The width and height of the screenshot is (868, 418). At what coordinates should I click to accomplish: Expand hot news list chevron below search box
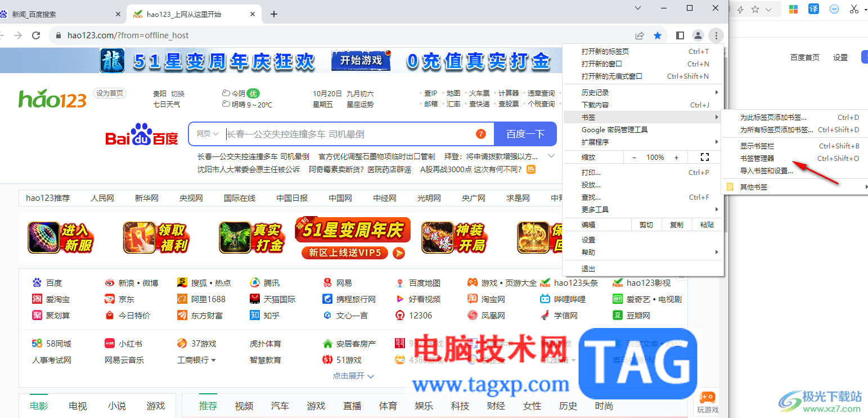click(x=551, y=156)
